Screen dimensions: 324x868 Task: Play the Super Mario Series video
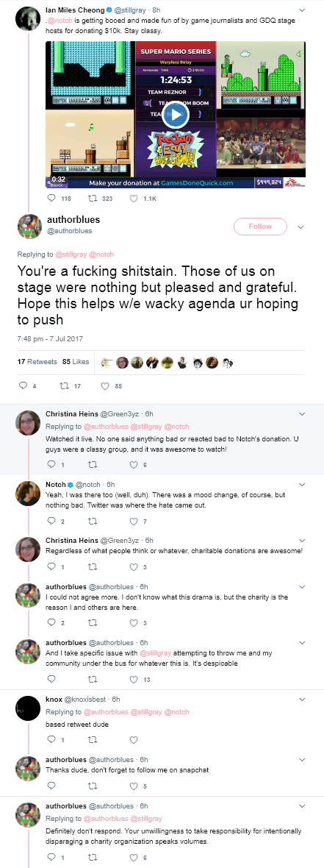click(x=176, y=115)
